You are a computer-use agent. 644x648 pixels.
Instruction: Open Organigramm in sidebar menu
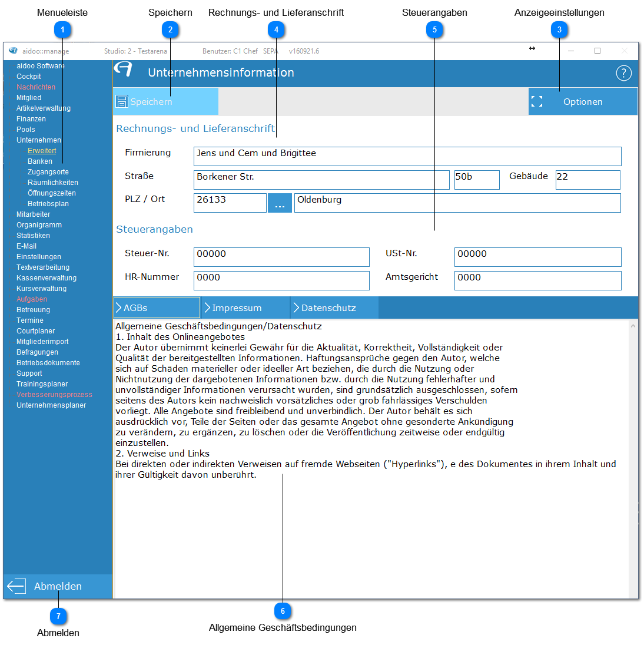(39, 225)
